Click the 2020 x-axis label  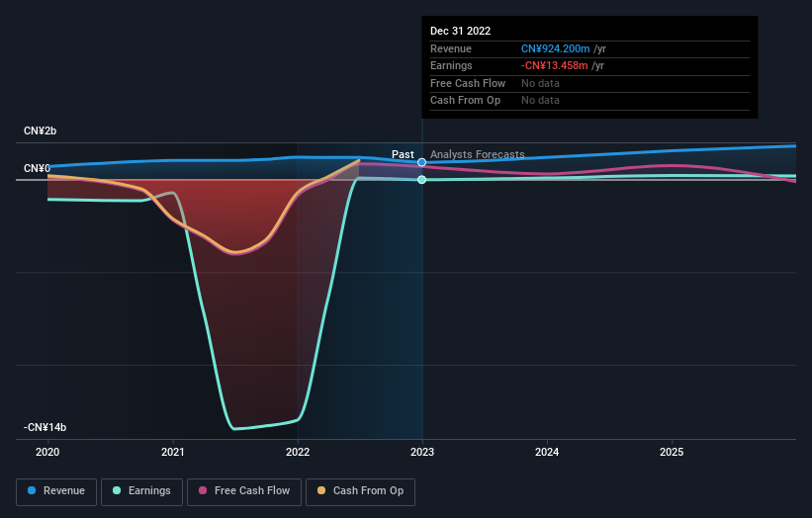point(47,453)
